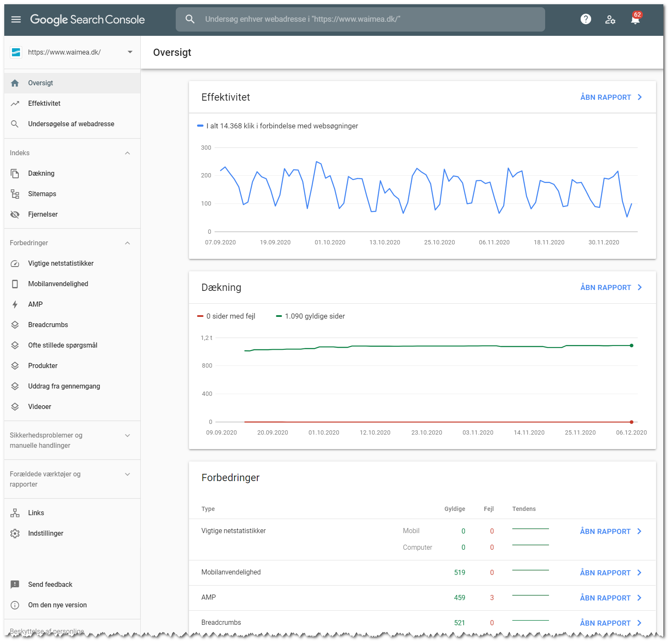Click the lightning bolt AMP icon
Screen dimensions: 668x644
pos(15,305)
